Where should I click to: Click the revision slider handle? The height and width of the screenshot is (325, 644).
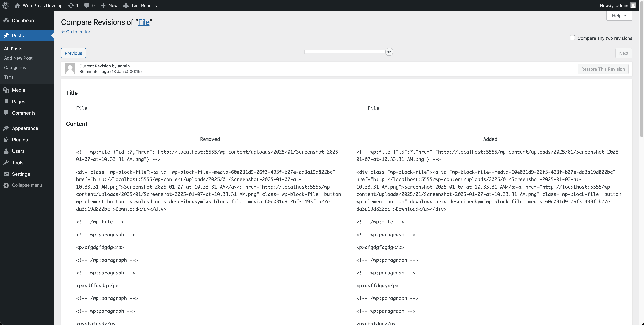tap(389, 52)
